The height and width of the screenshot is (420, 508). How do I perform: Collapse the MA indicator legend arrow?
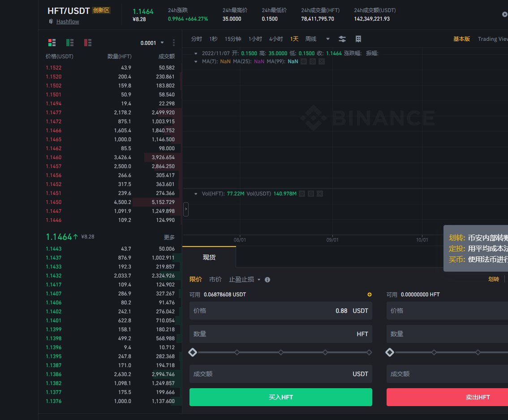pyautogui.click(x=196, y=61)
